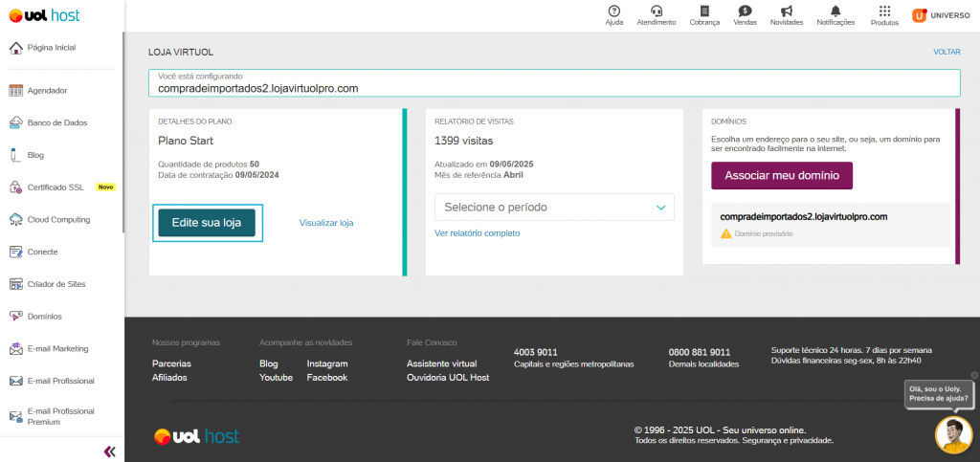This screenshot has height=462, width=980.
Task: Open the Visualizar loja link
Action: (x=326, y=223)
